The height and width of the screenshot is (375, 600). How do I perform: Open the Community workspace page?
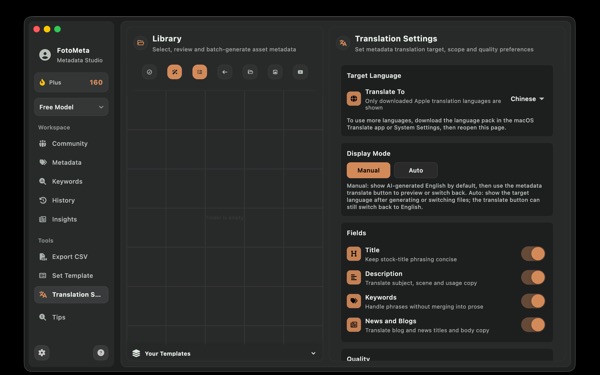pyautogui.click(x=71, y=143)
